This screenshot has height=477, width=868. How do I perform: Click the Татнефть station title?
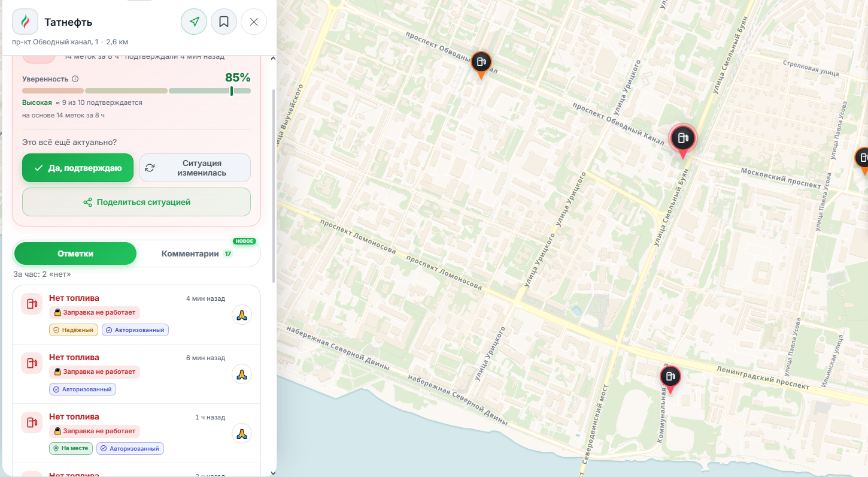(68, 22)
